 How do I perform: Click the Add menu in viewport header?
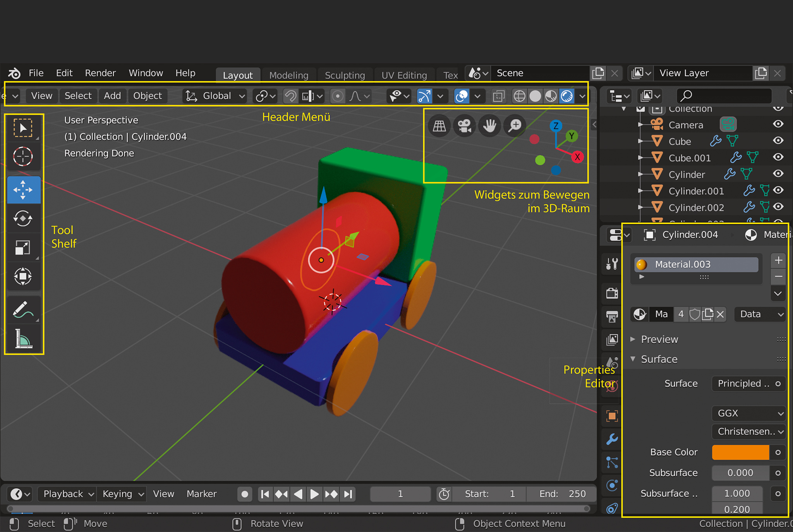pyautogui.click(x=112, y=96)
